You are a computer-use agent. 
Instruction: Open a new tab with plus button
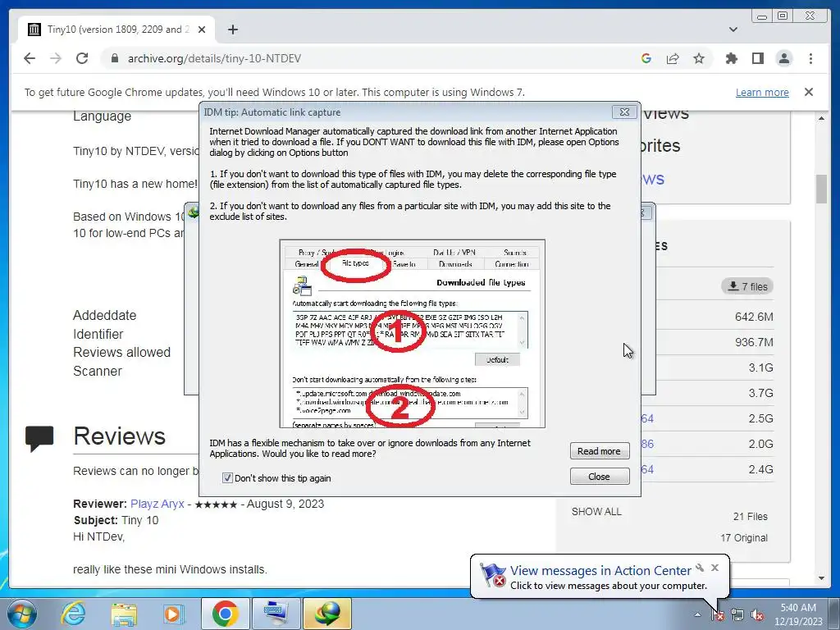click(x=232, y=30)
